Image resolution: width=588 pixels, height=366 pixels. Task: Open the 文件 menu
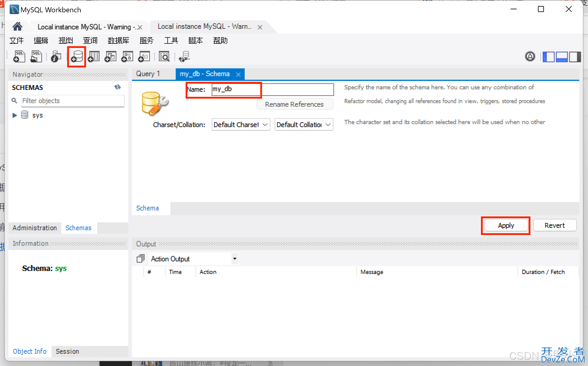(16, 40)
